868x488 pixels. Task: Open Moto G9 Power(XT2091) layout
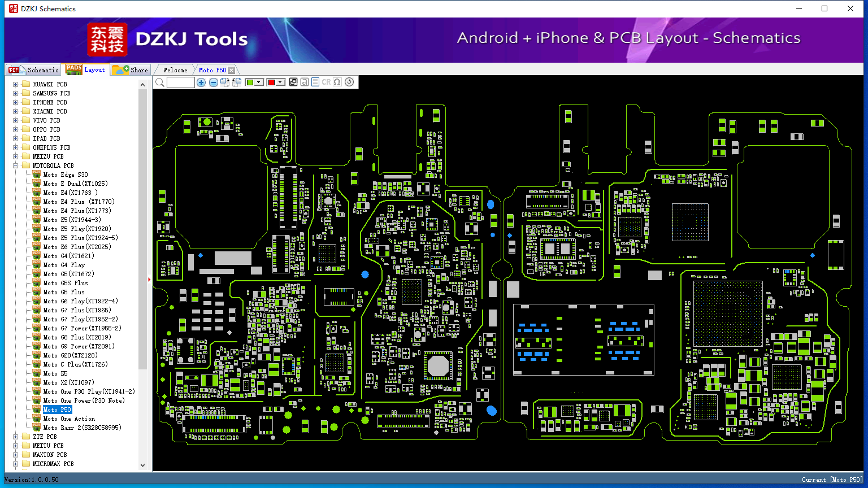[79, 346]
